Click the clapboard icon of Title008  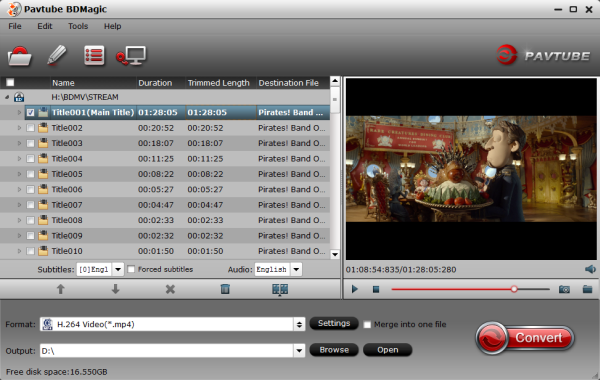(43, 220)
